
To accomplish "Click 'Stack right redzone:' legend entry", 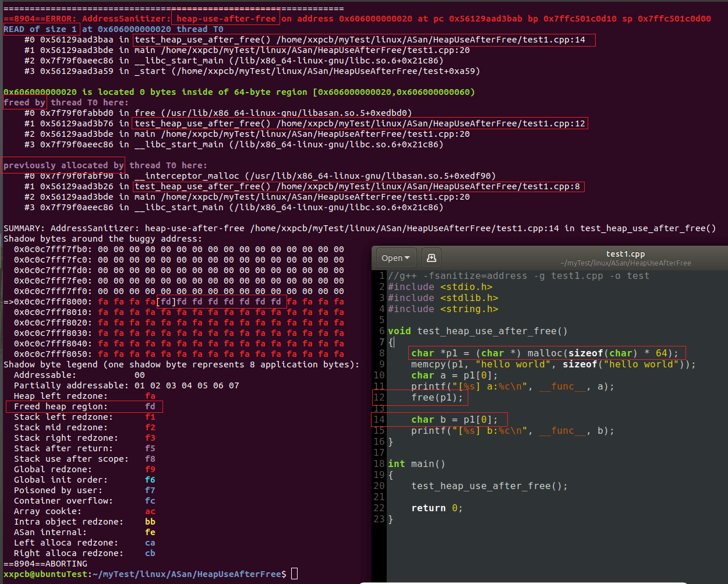I will pyautogui.click(x=84, y=438).
